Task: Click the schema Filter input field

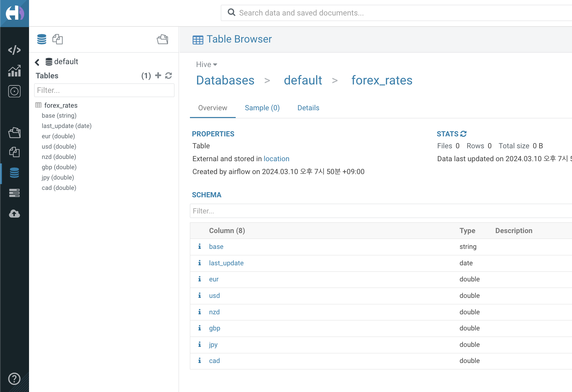Action: 380,211
